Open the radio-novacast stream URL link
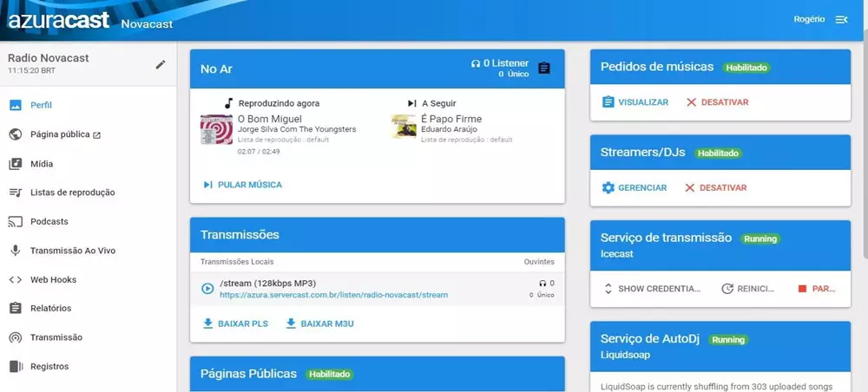The width and height of the screenshot is (868, 392). point(333,295)
